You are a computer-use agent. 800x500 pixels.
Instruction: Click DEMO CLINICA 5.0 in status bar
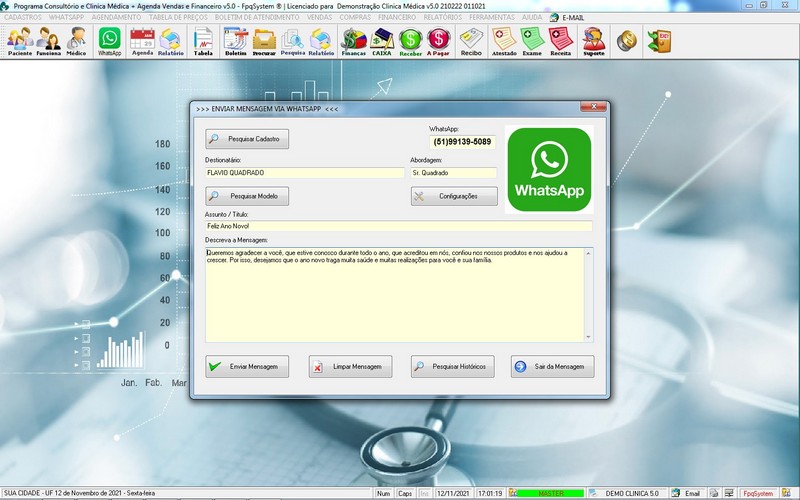tap(632, 493)
